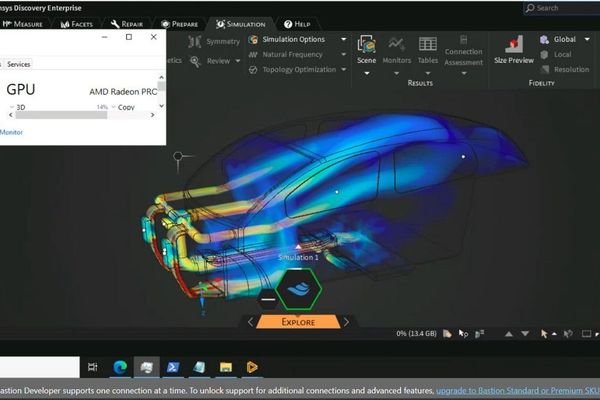The width and height of the screenshot is (600, 400).
Task: Click the Connection Assessment icon
Action: [x=463, y=40]
